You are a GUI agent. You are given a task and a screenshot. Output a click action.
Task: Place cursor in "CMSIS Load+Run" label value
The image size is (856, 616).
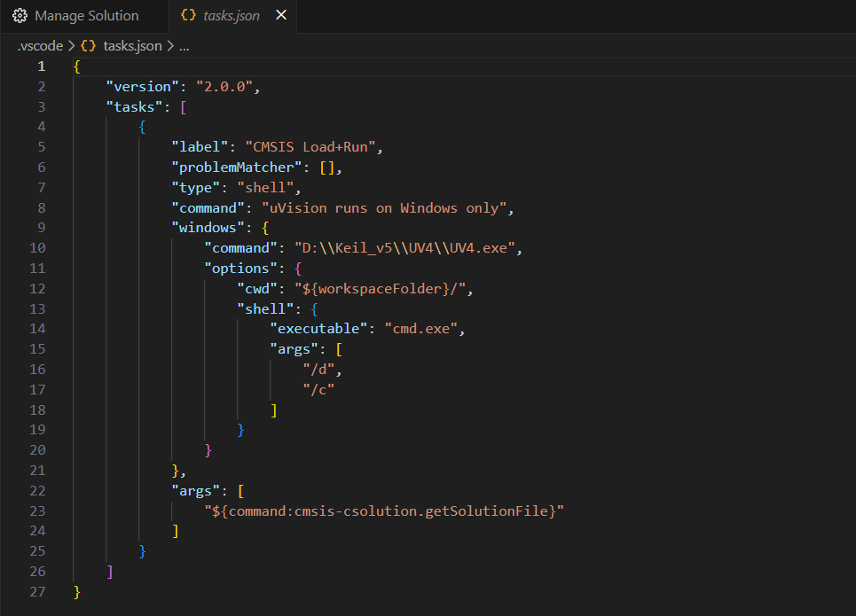313,147
